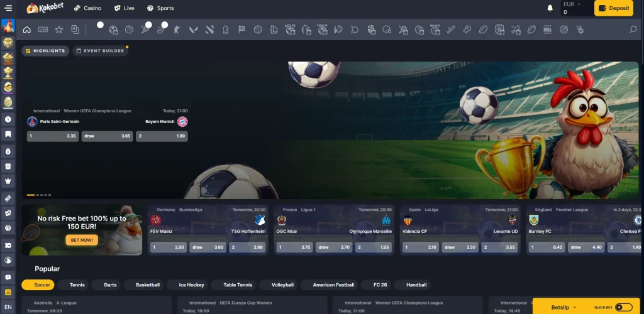644x314 pixels.
Task: Select the basketball sport icon in toolbar
Action: tap(129, 30)
